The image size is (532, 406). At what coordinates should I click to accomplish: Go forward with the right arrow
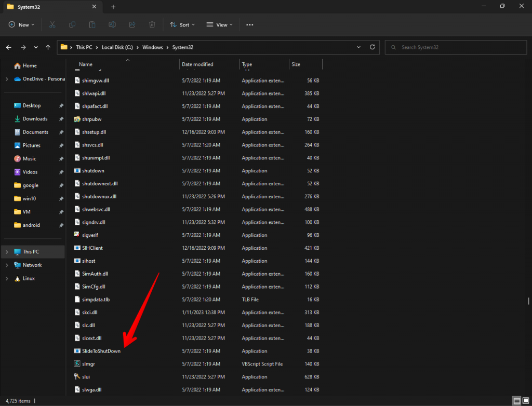(x=23, y=47)
